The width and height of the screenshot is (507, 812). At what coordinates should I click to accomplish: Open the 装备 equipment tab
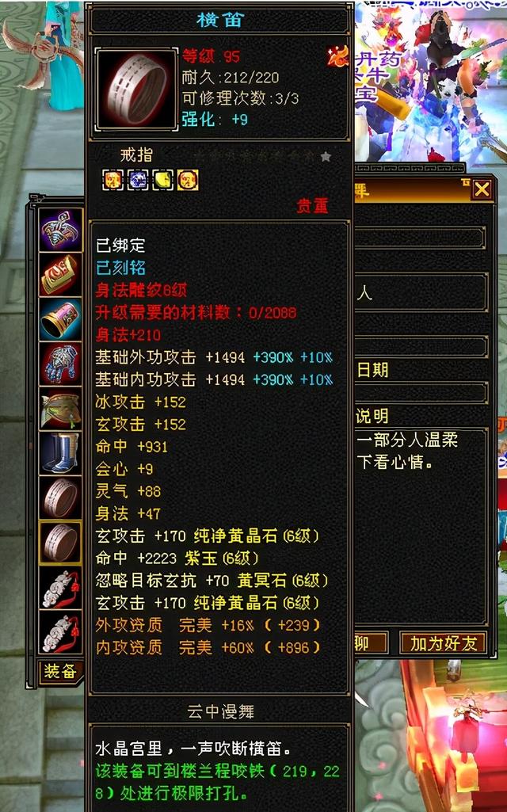click(x=60, y=671)
